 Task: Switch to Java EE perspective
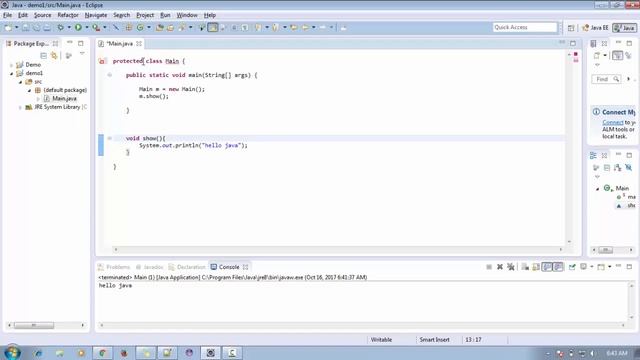(x=595, y=28)
